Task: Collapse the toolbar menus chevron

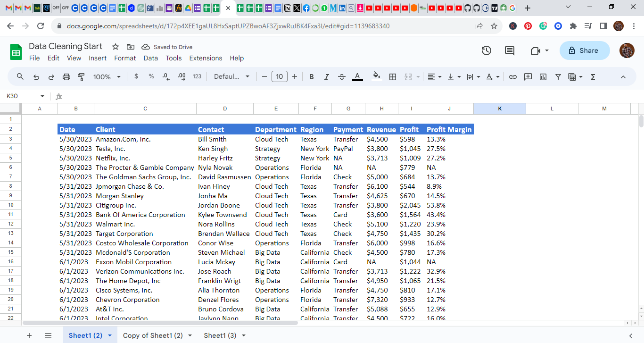Action: [x=623, y=76]
